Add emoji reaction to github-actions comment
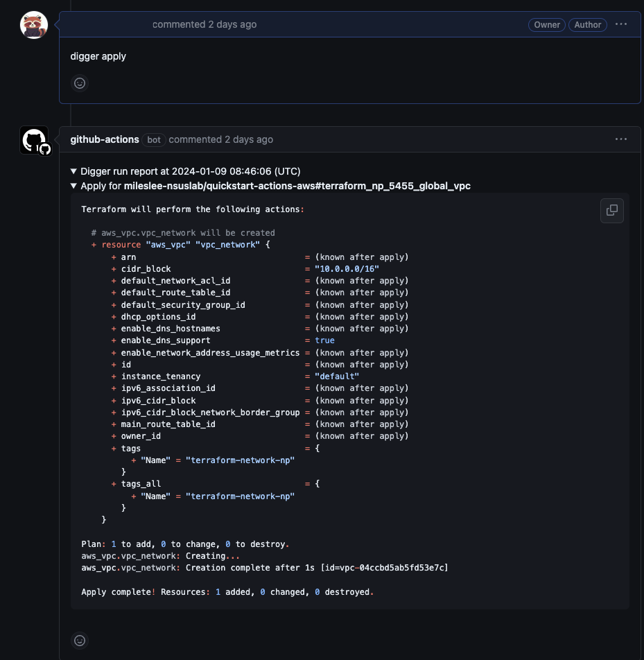This screenshot has height=660, width=644. tap(80, 640)
